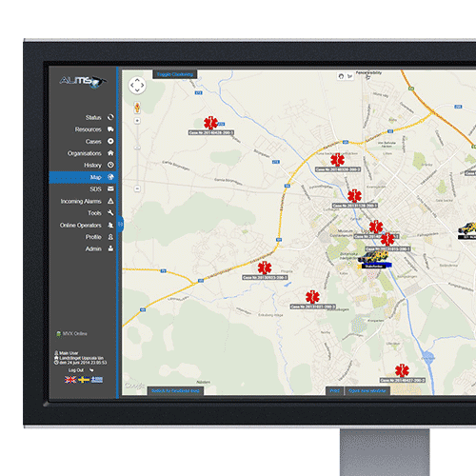Click the Log Out link
The width and height of the screenshot is (476, 476).
click(76, 370)
